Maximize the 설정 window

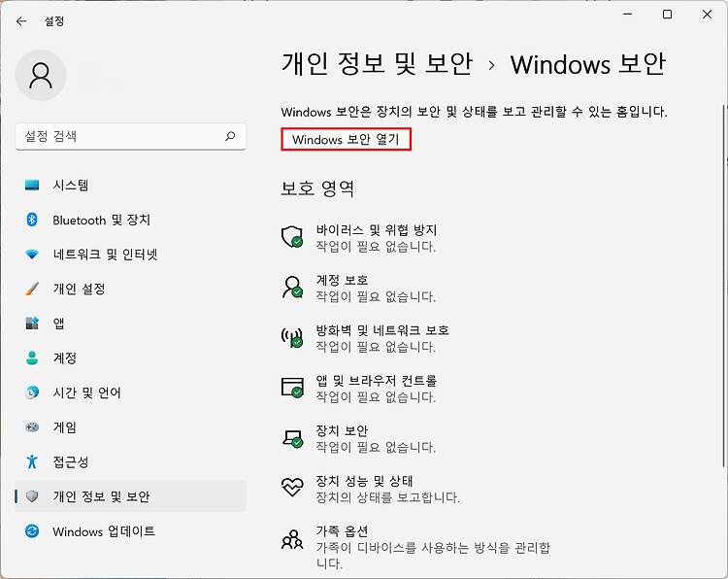(667, 15)
